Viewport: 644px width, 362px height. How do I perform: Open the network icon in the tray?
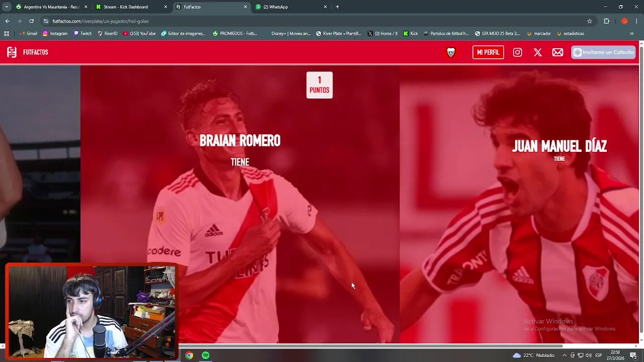tap(580, 355)
